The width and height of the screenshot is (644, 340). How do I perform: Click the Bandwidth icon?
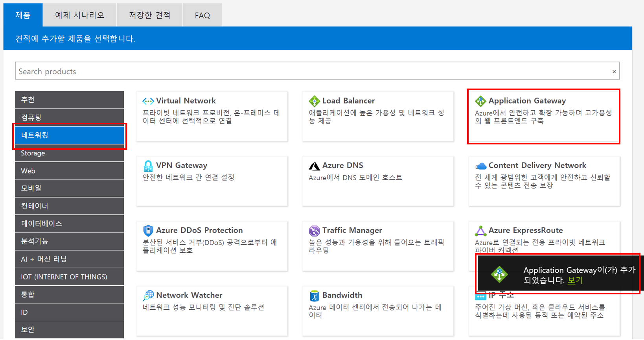tap(315, 296)
